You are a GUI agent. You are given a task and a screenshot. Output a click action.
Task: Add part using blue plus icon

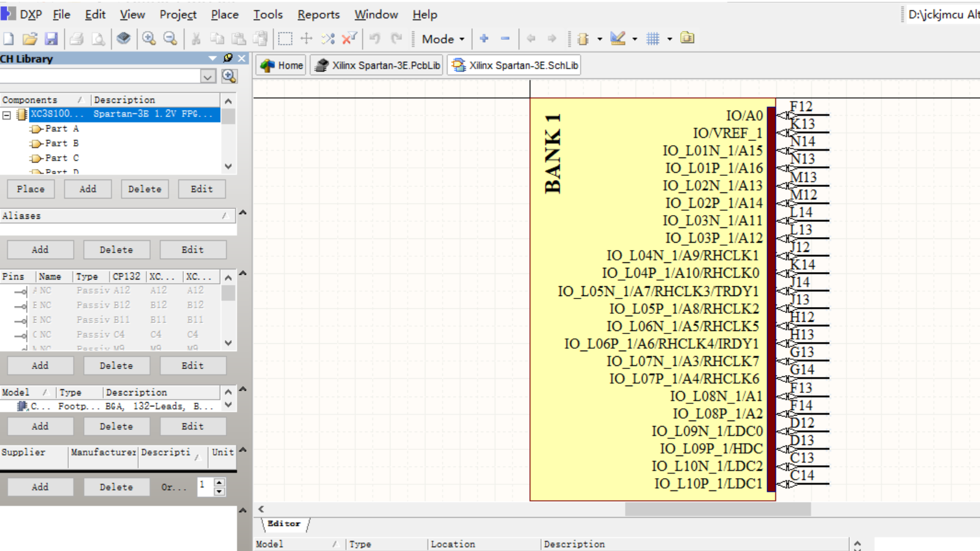(484, 39)
